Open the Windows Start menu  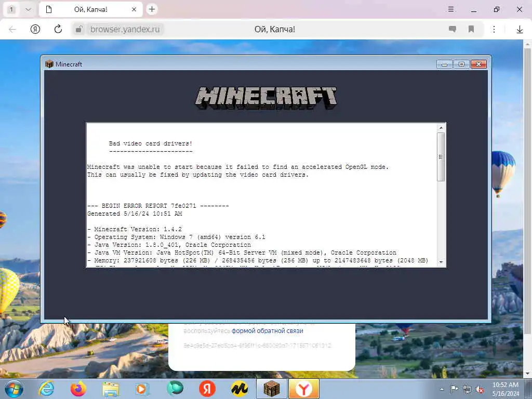pos(14,389)
